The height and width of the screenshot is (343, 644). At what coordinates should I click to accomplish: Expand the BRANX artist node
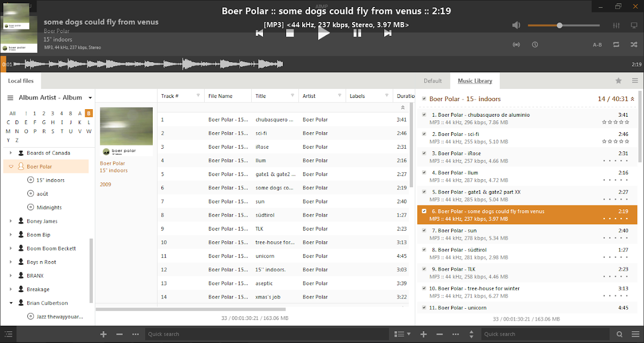tap(11, 276)
